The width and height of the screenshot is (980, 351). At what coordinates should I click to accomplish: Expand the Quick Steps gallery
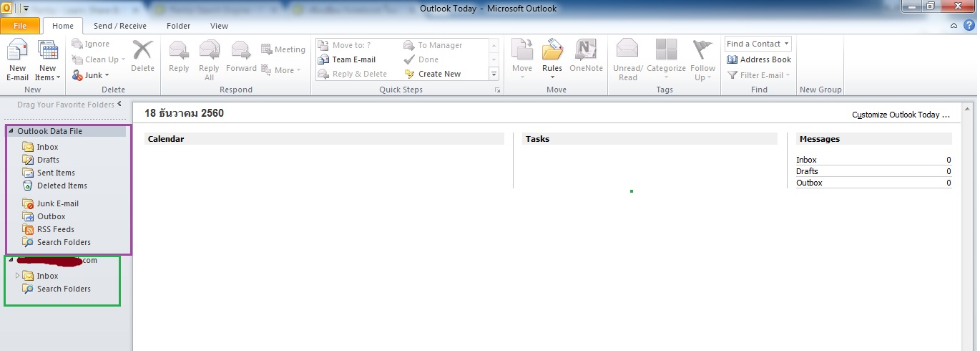pyautogui.click(x=494, y=74)
